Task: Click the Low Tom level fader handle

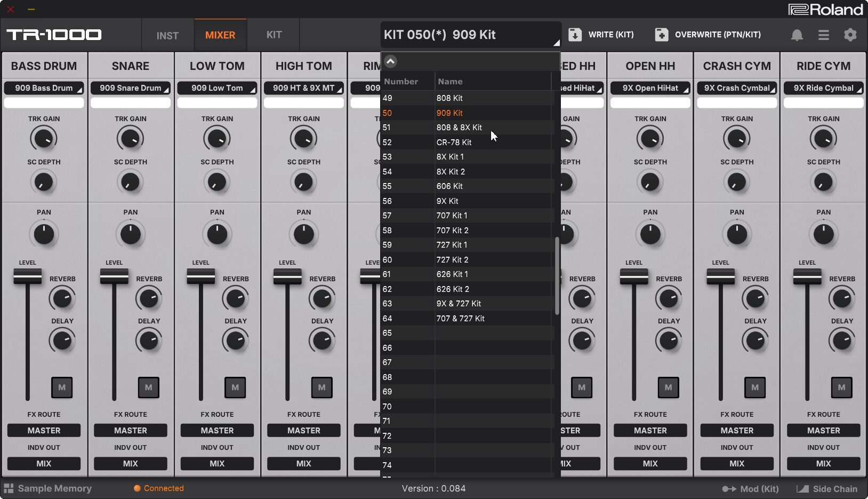Action: (x=201, y=276)
